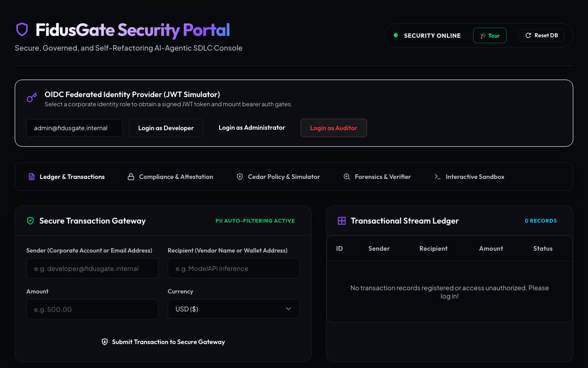
Task: Click the SECURITY ONLINE status text
Action: click(x=432, y=35)
